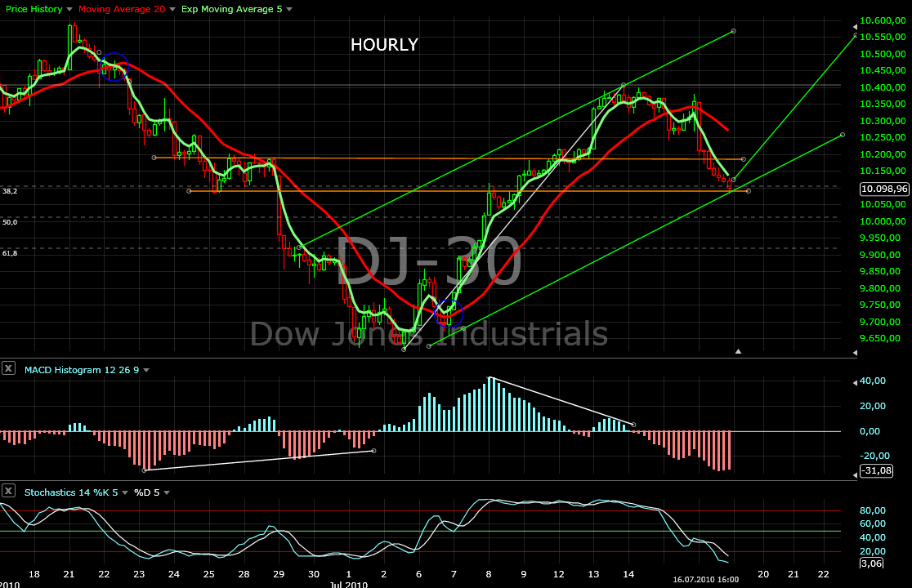The image size is (912, 588).
Task: Click the Moving Average 20 label
Action: [x=122, y=9]
